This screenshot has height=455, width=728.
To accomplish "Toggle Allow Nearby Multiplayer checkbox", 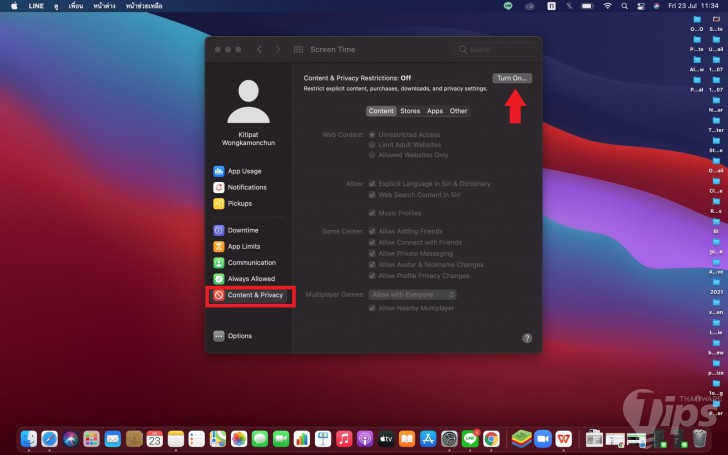I will tap(372, 308).
